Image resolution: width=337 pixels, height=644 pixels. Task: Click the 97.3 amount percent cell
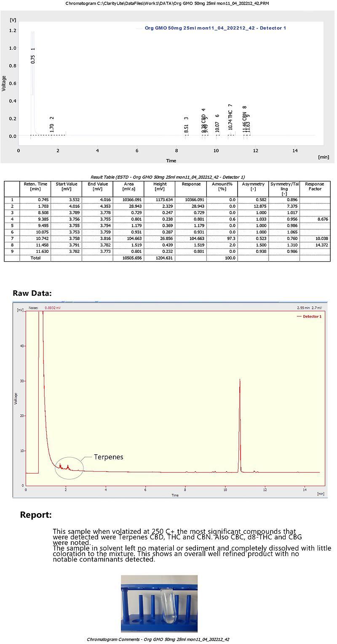[x=222, y=239]
